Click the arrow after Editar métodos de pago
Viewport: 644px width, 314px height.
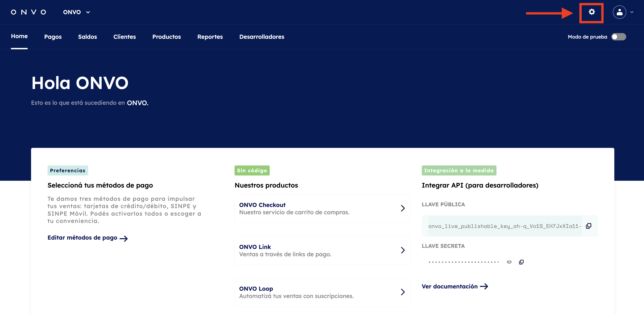coord(124,238)
